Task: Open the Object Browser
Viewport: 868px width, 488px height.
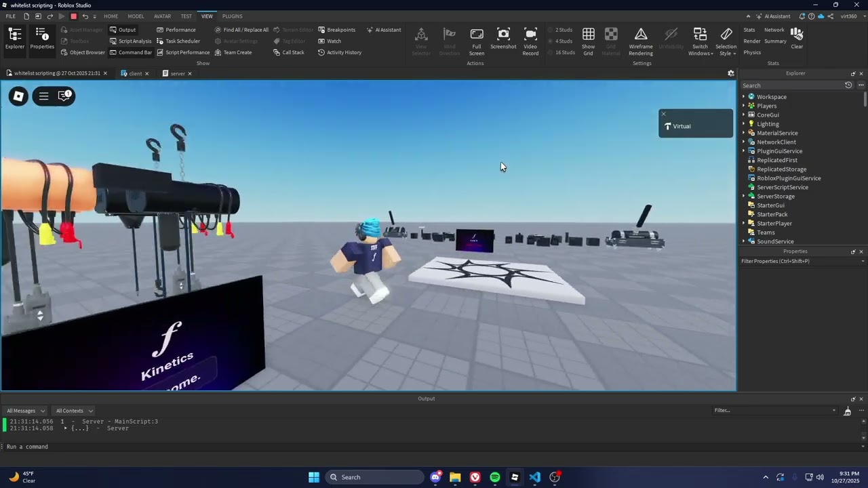Action: coord(83,52)
